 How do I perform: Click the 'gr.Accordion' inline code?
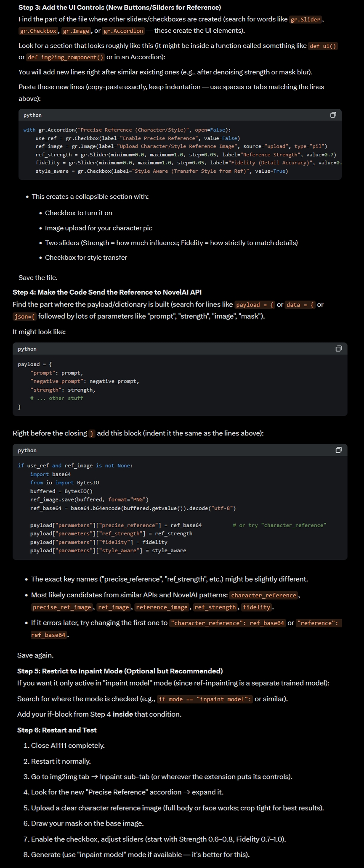pyautogui.click(x=123, y=31)
